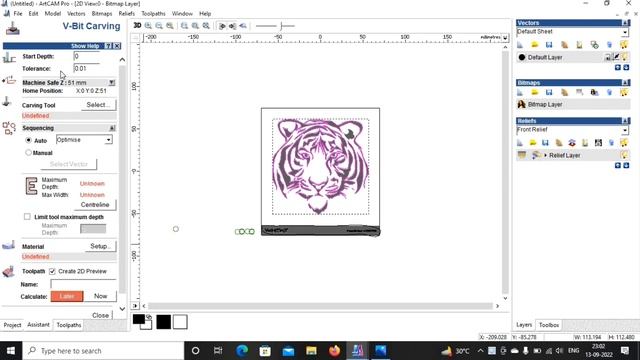Calculate toolpath Later button
This screenshot has width=640, height=360.
[67, 296]
